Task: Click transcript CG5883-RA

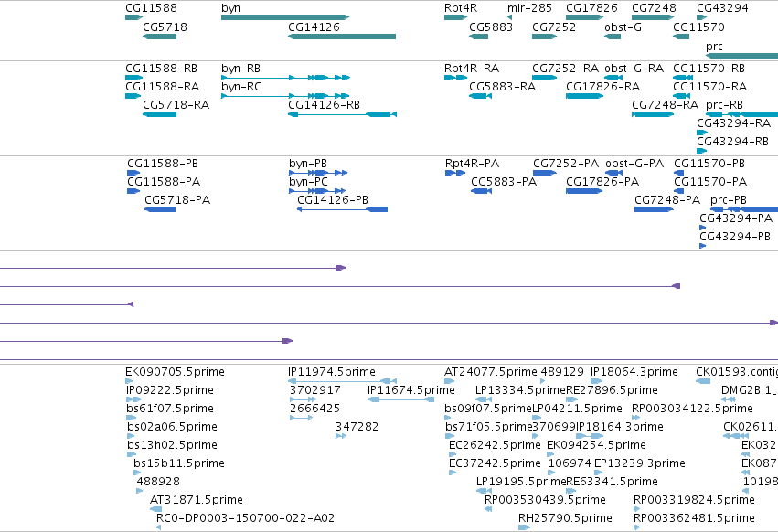Action: coord(503,87)
